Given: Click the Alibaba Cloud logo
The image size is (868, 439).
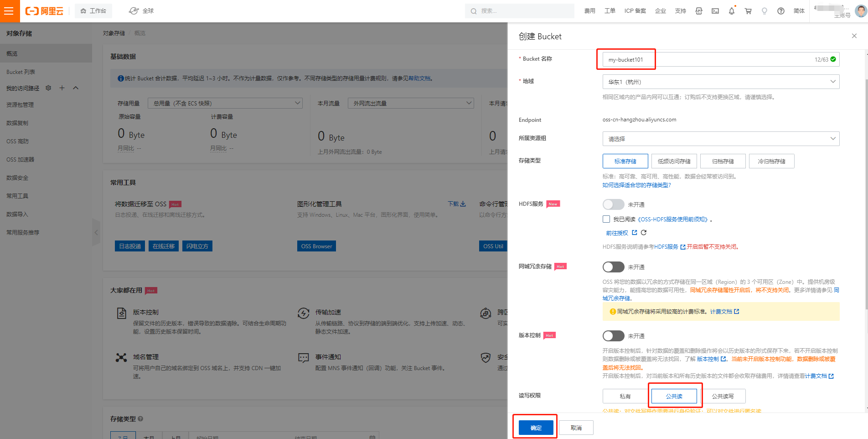Looking at the screenshot, I should click(x=44, y=11).
